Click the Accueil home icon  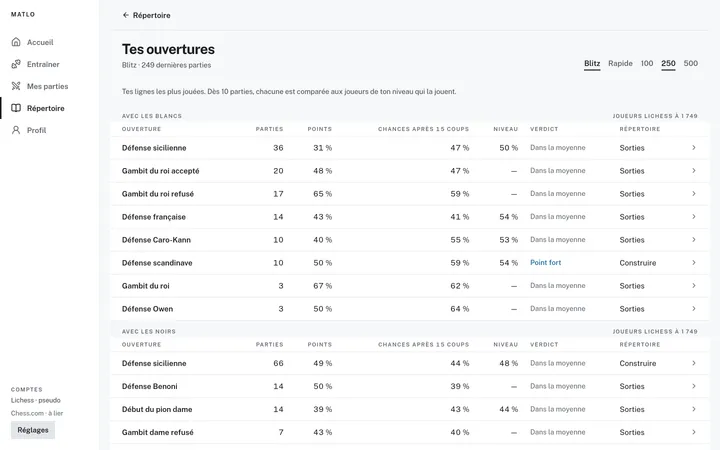coord(16,42)
